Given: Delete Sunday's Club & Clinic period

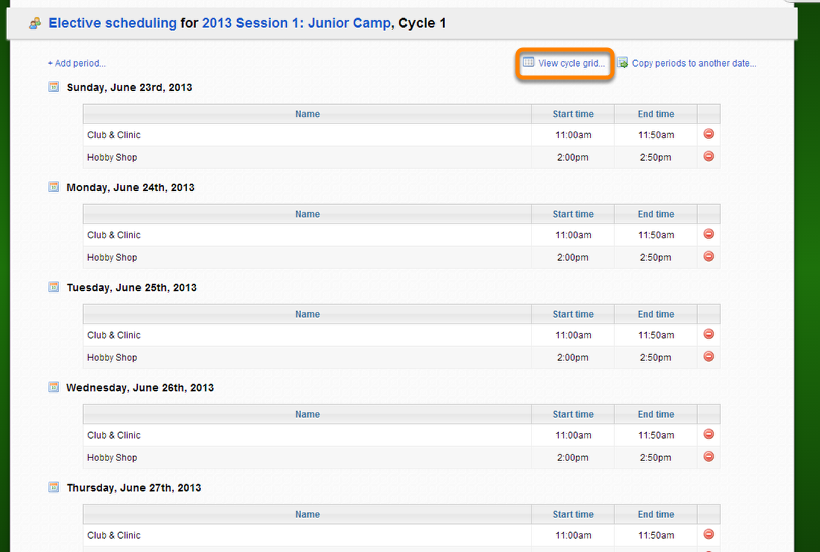Looking at the screenshot, I should point(708,134).
